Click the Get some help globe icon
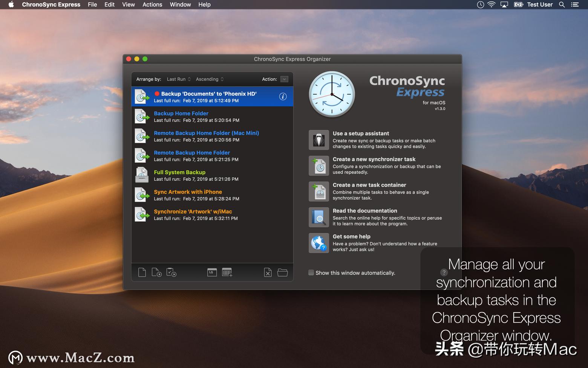 [319, 243]
